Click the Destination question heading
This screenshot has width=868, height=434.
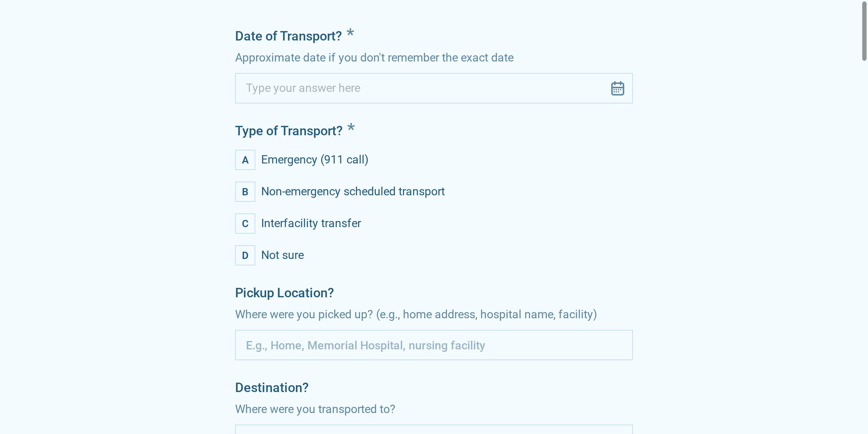pos(272,388)
